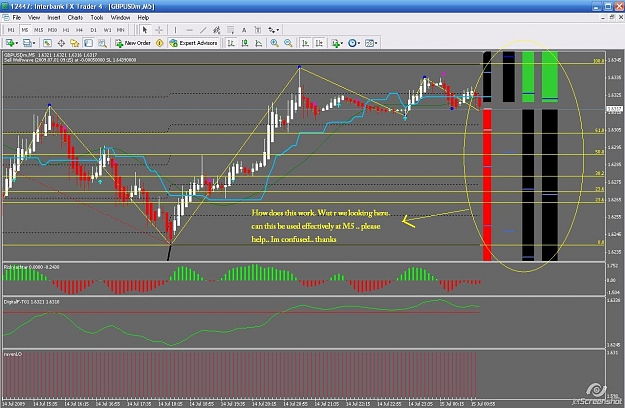The width and height of the screenshot is (625, 408).
Task: Expand the Indicators dropdown arrow
Action: pos(342,43)
